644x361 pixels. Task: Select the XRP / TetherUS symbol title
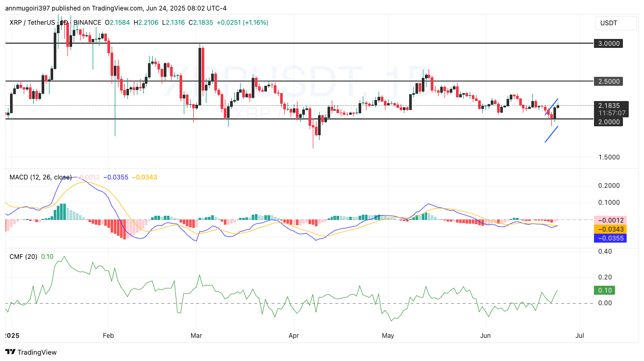pos(31,23)
